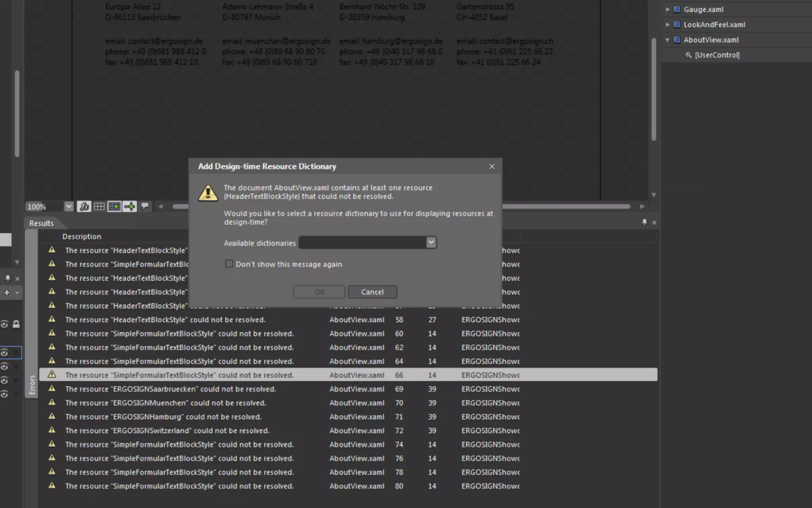Image resolution: width=812 pixels, height=508 pixels.
Task: Toggle snapping to snaplines icon
Action: point(130,206)
